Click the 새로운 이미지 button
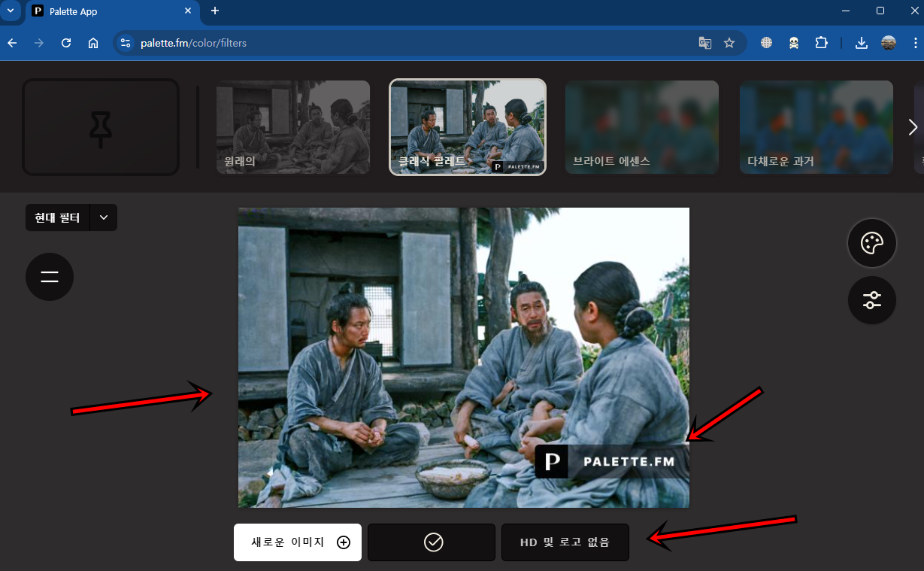Image resolution: width=924 pixels, height=571 pixels. point(298,542)
